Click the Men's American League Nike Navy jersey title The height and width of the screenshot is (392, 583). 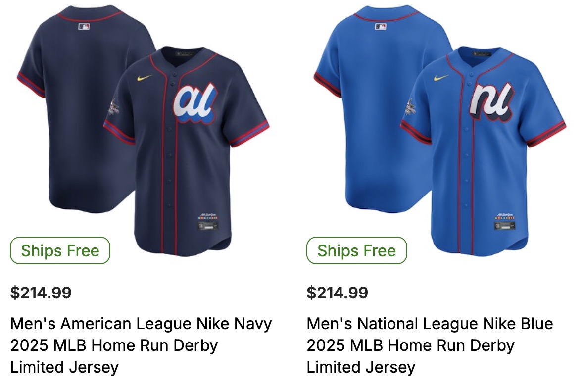pyautogui.click(x=141, y=345)
